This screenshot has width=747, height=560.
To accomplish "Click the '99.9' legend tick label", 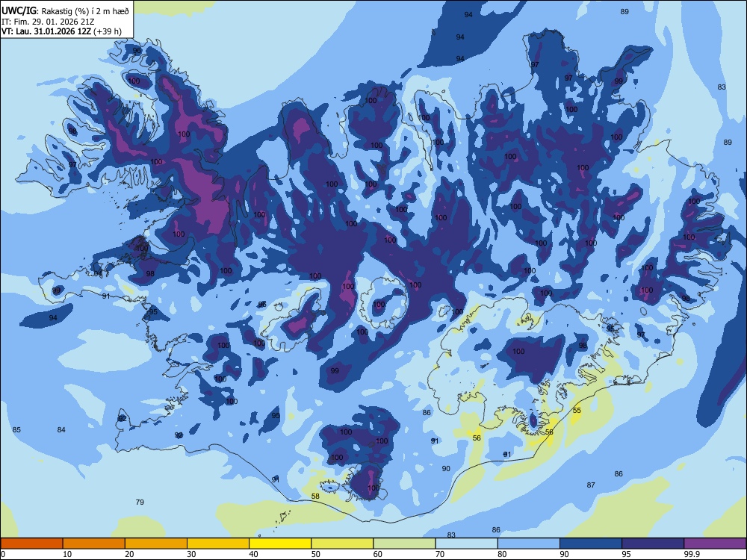I will (692, 554).
